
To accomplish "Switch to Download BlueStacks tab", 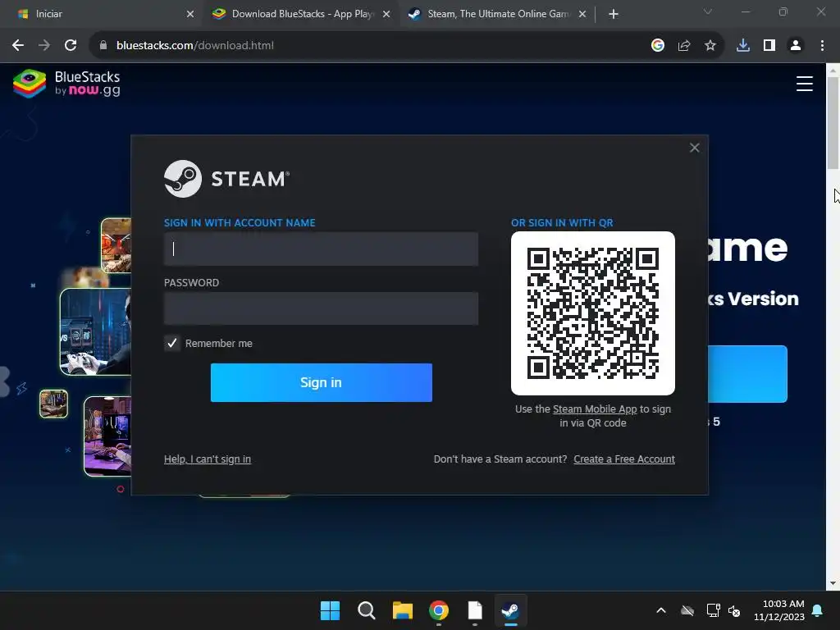I will pos(301,14).
